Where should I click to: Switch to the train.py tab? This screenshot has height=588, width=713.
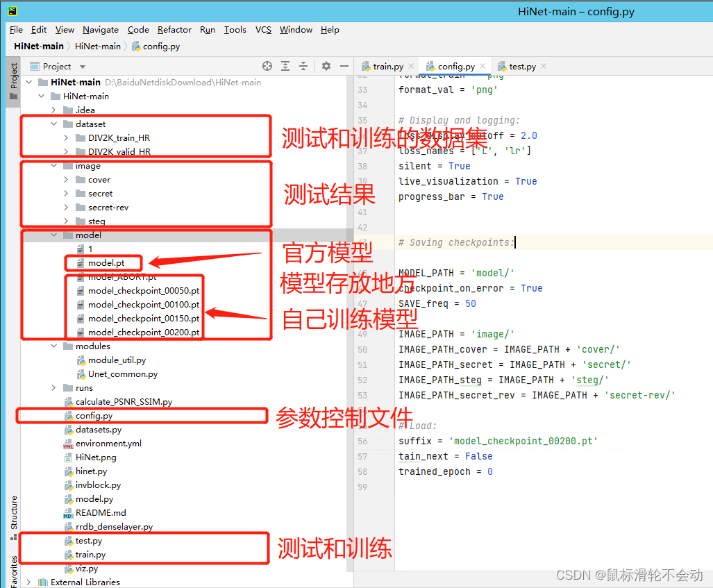click(x=387, y=67)
